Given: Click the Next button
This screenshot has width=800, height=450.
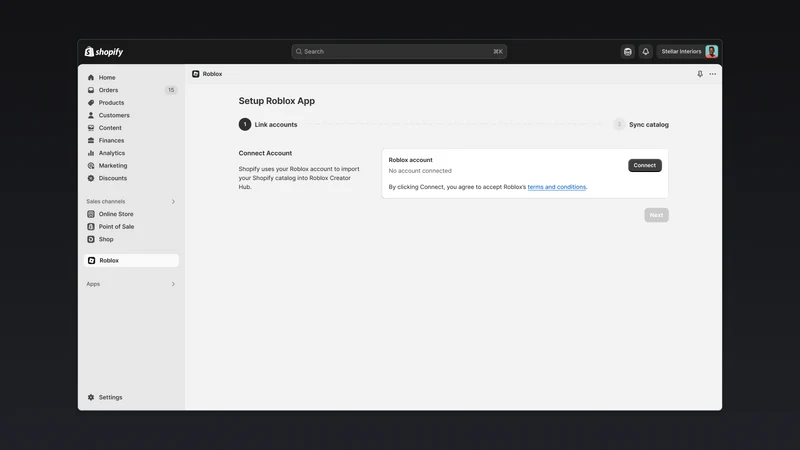Looking at the screenshot, I should click(x=657, y=215).
